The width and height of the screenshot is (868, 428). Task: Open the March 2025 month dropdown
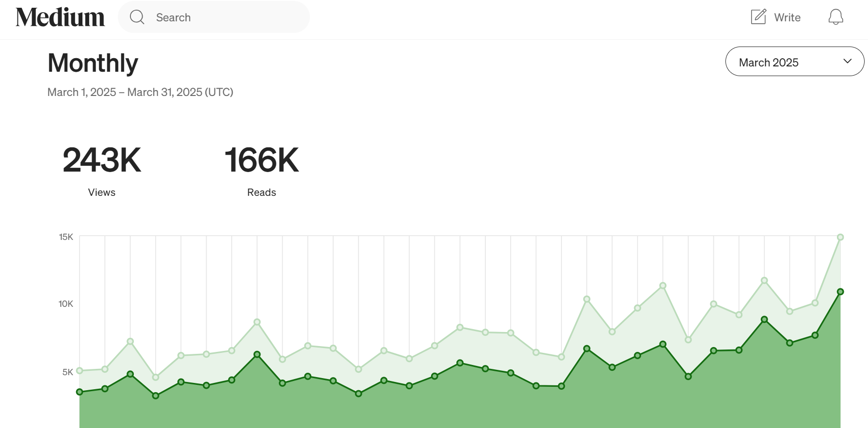pos(794,62)
